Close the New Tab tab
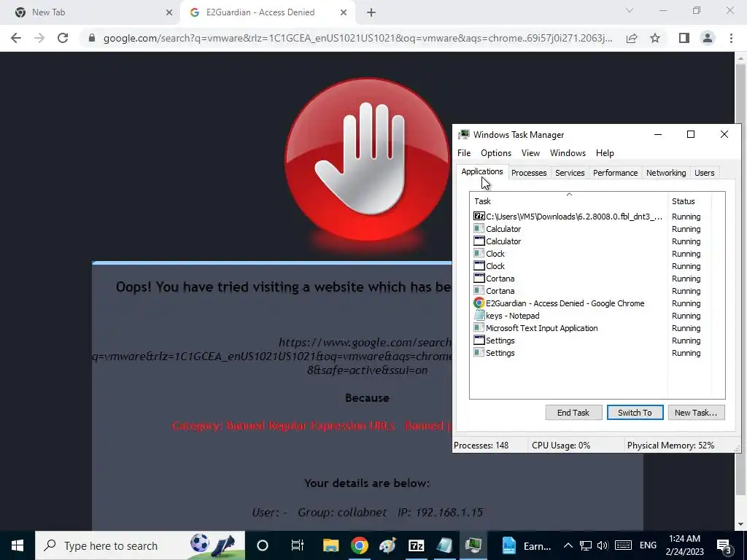The height and width of the screenshot is (560, 747). click(x=169, y=12)
